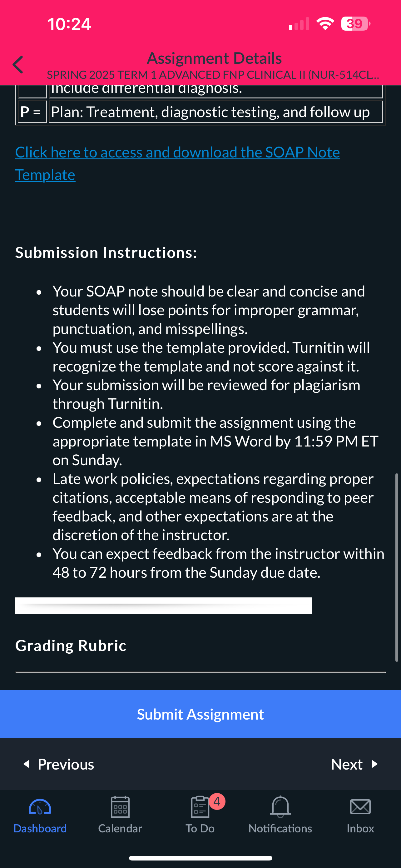Screen dimensions: 401x868
Task: Open the Dashboard tab icon
Action: coord(40,807)
